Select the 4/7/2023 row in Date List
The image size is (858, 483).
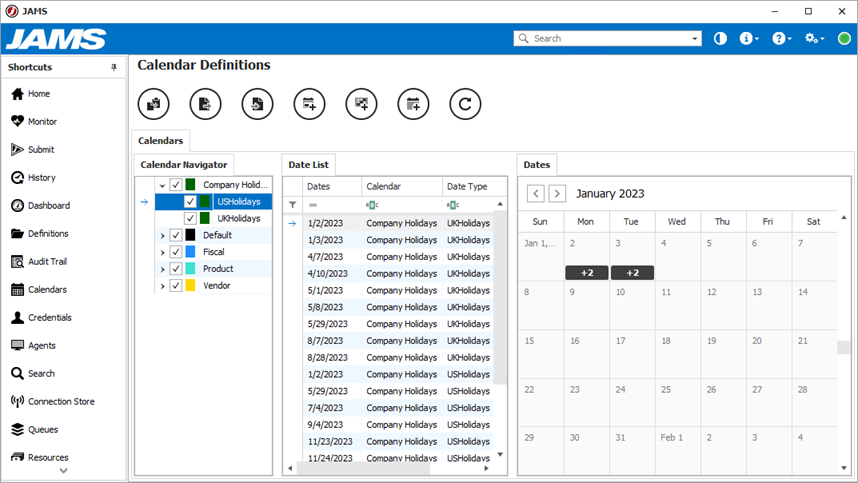[x=398, y=257]
